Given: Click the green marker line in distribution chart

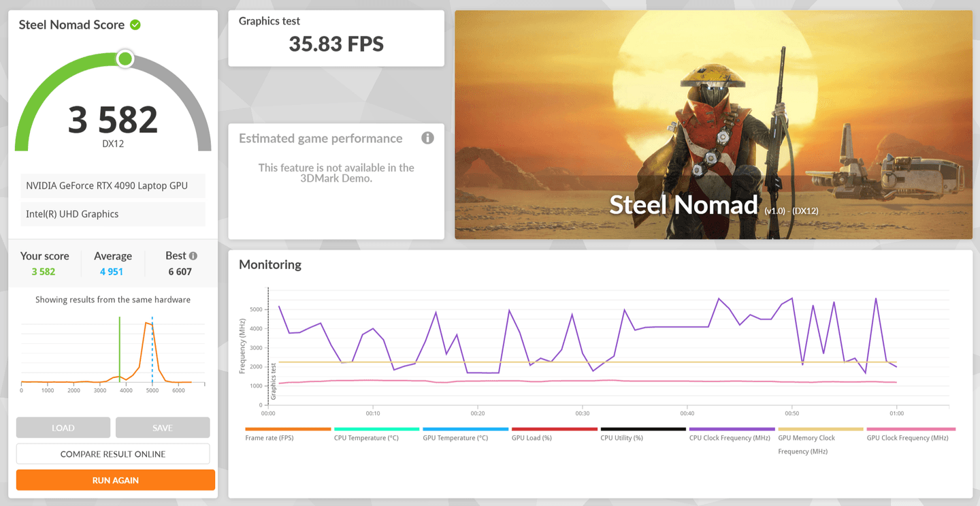Looking at the screenshot, I should point(120,349).
